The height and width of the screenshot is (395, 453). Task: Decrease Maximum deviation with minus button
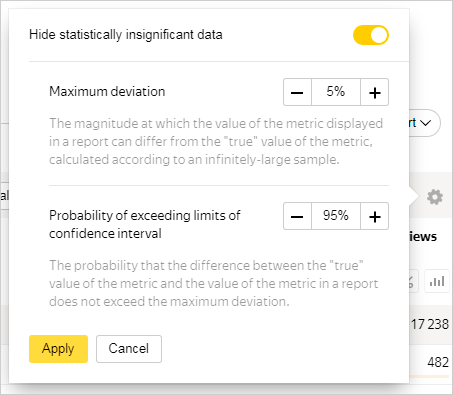pyautogui.click(x=297, y=92)
